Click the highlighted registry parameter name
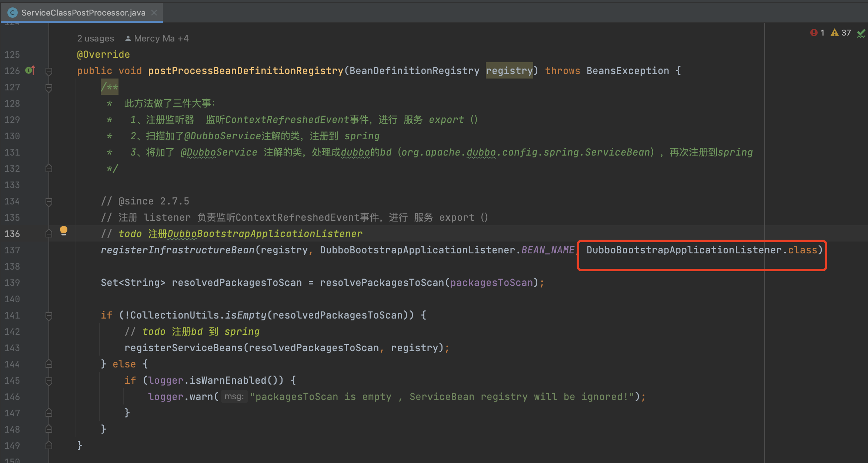Image resolution: width=868 pixels, height=463 pixels. point(509,71)
